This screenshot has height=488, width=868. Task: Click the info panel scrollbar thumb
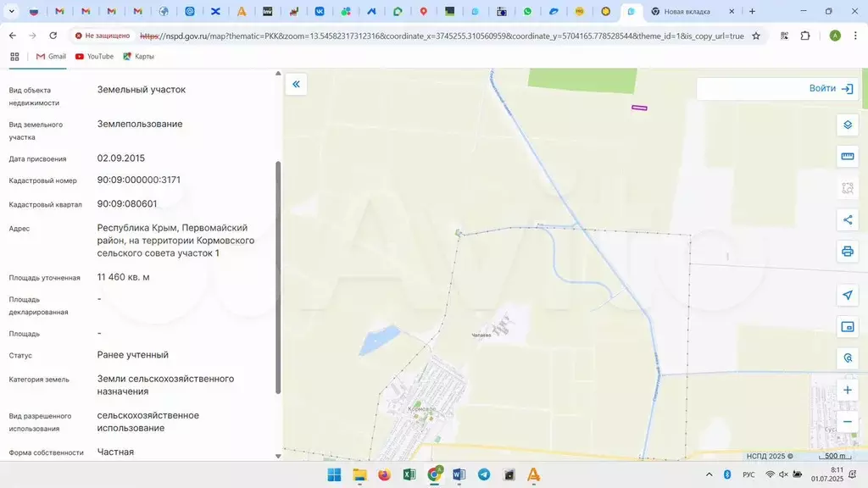pyautogui.click(x=278, y=277)
